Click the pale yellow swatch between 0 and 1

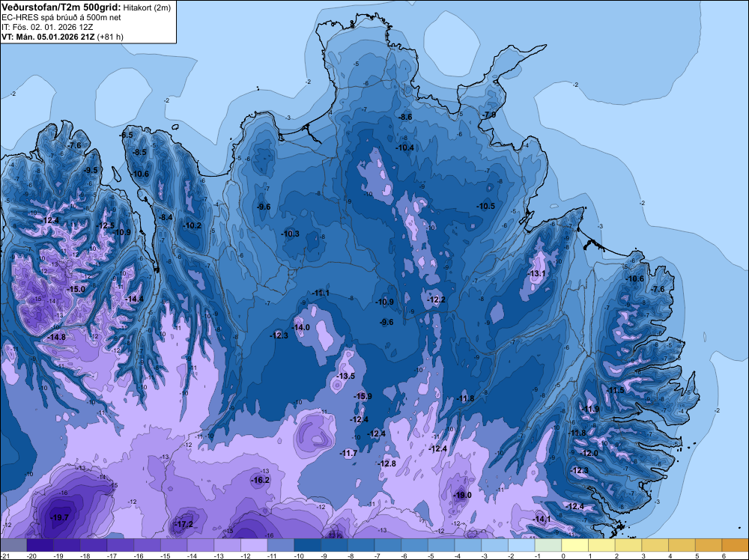(x=575, y=545)
